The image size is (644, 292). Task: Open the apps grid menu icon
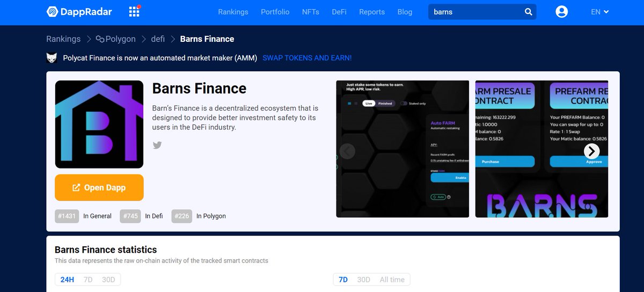[x=134, y=12]
